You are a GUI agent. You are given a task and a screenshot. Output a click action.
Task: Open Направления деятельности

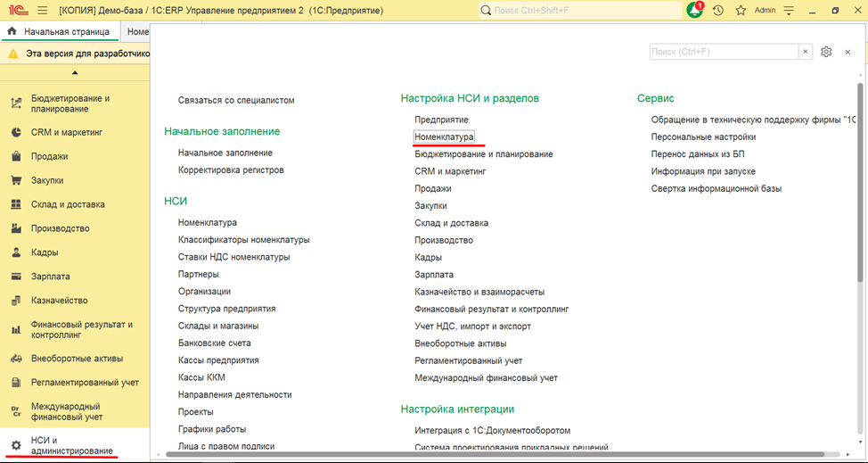tap(235, 394)
